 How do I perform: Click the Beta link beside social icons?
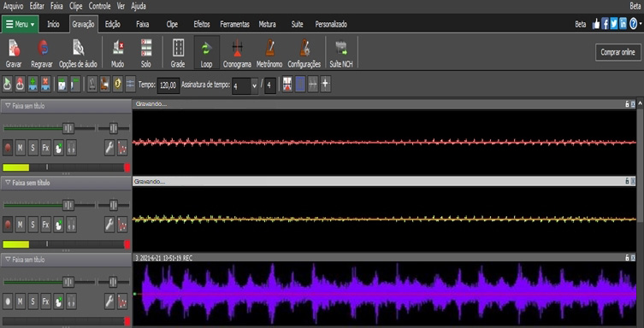tap(581, 24)
